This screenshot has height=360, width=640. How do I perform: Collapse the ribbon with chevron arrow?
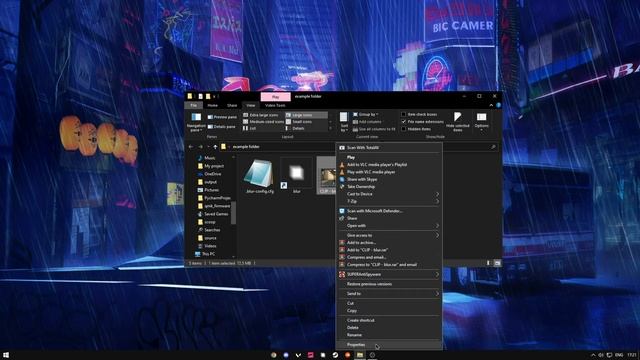(491, 105)
